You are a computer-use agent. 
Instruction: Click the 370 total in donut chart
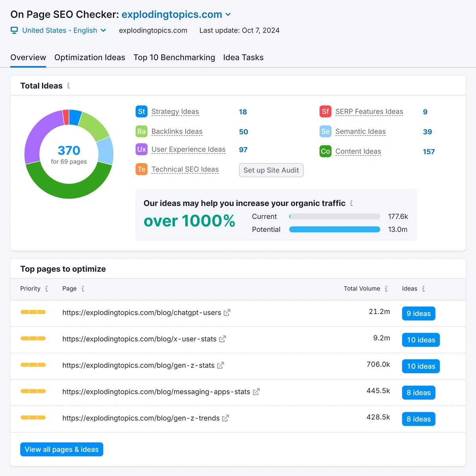coord(69,150)
